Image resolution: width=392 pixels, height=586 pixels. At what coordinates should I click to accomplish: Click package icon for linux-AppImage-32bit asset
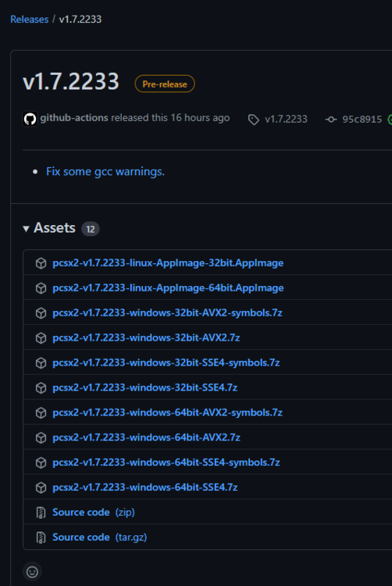[x=41, y=263]
